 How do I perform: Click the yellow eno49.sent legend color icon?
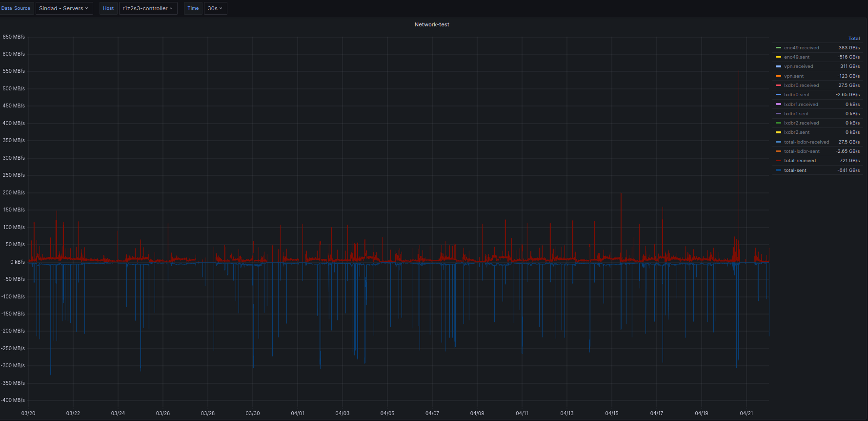point(778,57)
